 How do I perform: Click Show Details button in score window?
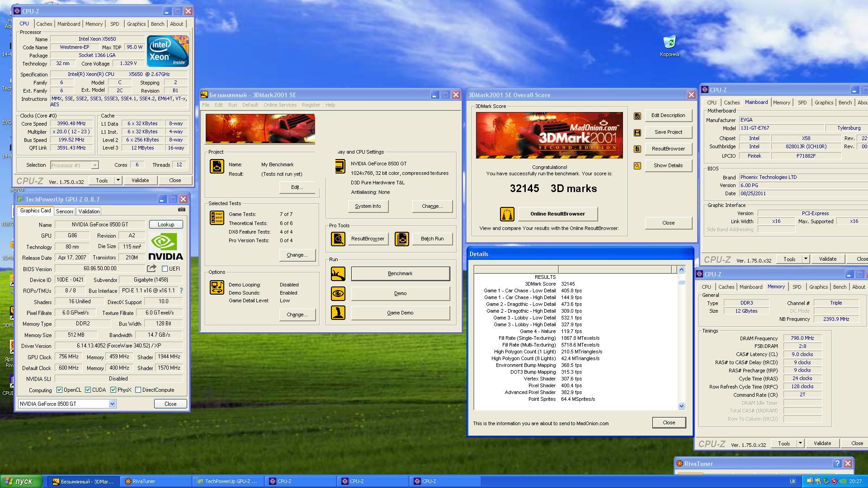point(668,165)
